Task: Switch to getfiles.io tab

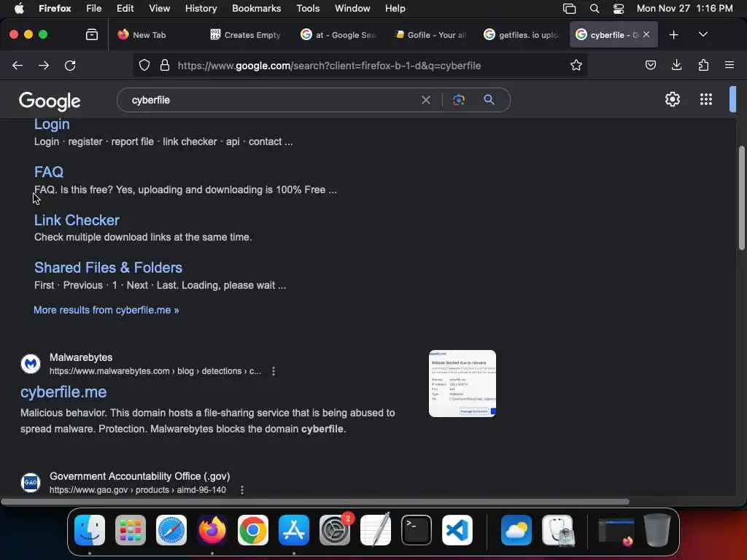Action: [522, 35]
